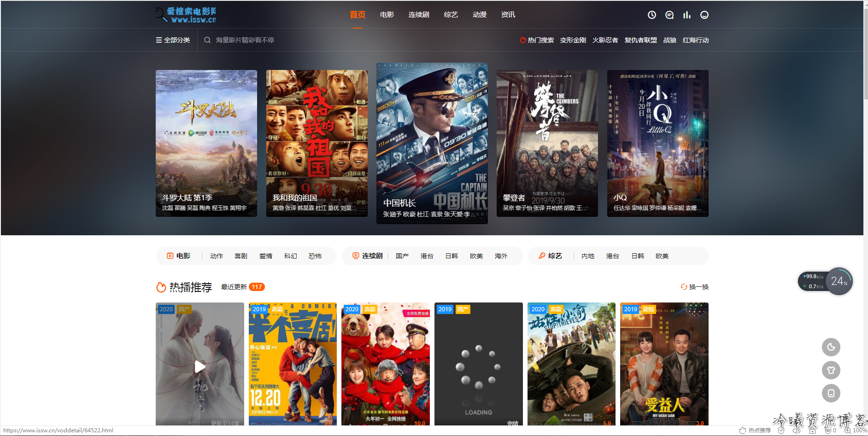Click the site logo 爱搜索电影网

coord(185,15)
